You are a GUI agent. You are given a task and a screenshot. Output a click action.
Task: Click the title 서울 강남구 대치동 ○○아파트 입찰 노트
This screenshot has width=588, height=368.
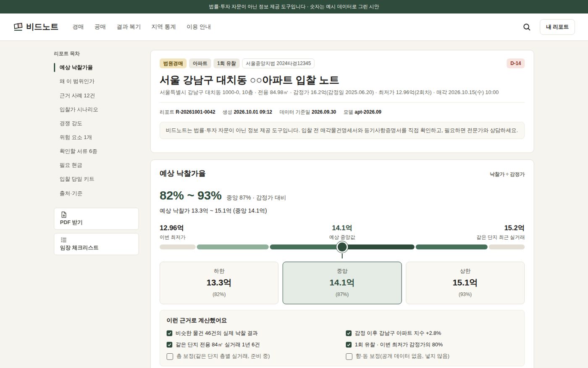tap(249, 80)
